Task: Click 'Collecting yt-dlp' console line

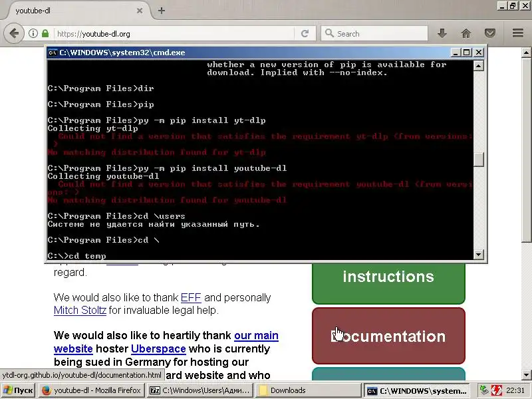Action: point(92,128)
